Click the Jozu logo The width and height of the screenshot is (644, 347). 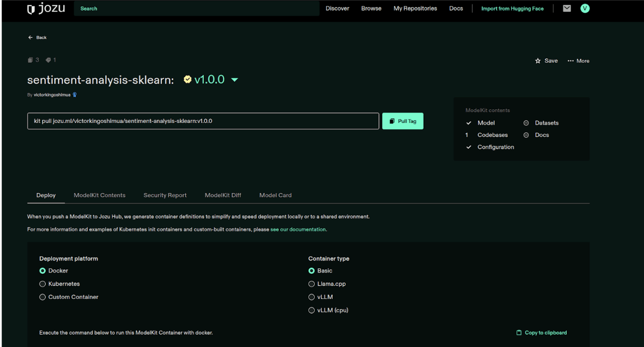(x=46, y=8)
